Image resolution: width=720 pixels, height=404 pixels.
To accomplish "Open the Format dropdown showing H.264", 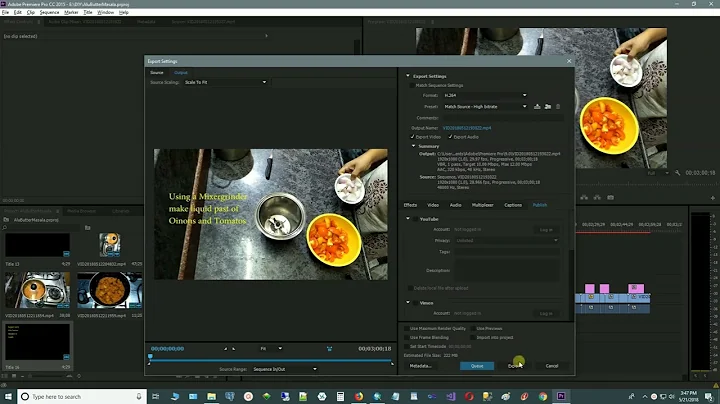I will (485, 95).
